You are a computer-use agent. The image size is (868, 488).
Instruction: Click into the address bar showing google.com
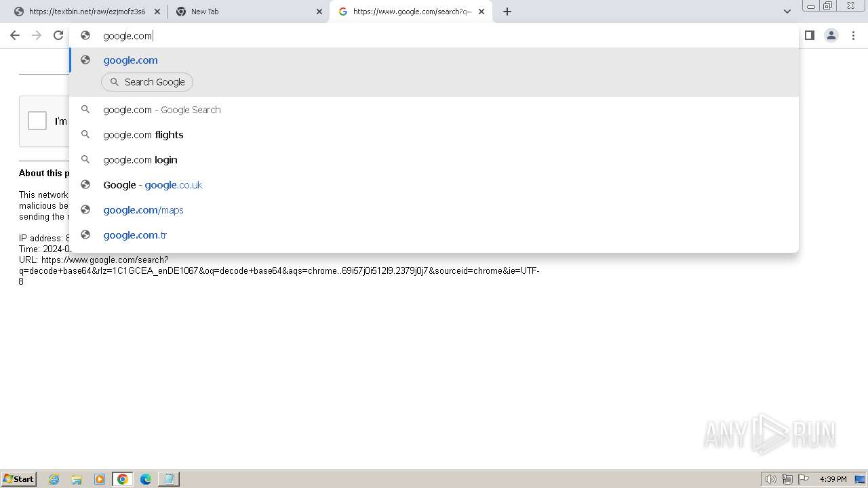434,36
